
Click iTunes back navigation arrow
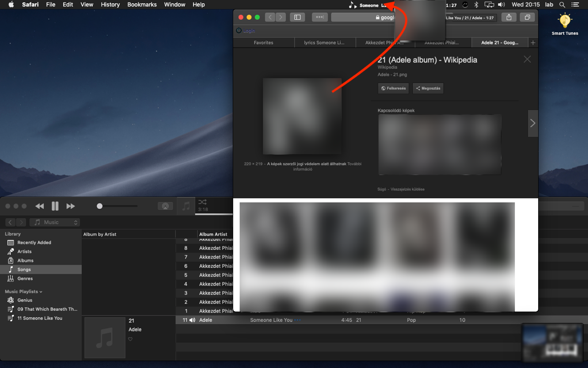pos(11,222)
